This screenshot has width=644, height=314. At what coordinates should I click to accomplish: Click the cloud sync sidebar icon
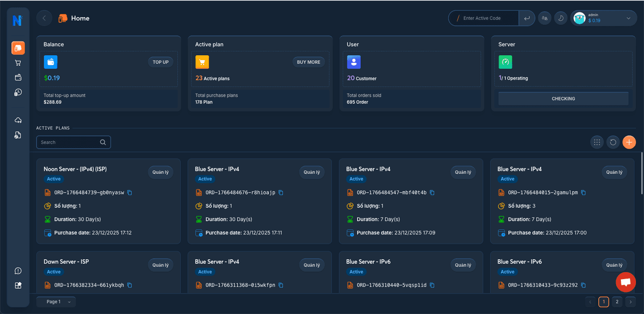click(x=18, y=120)
